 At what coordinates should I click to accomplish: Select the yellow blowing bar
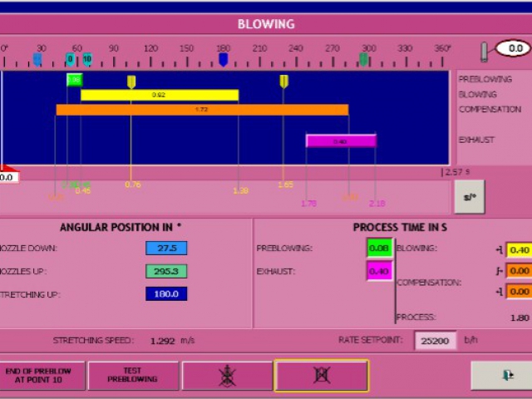(x=159, y=95)
